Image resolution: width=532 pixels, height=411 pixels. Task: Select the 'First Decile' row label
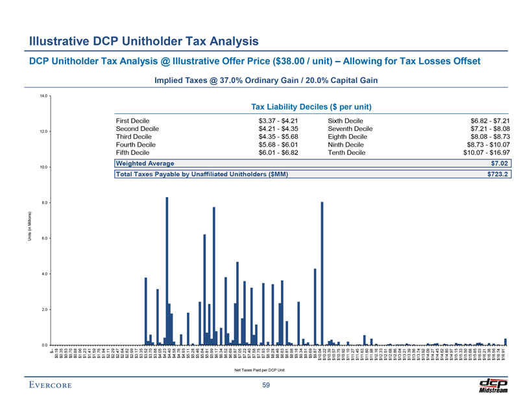click(132, 121)
